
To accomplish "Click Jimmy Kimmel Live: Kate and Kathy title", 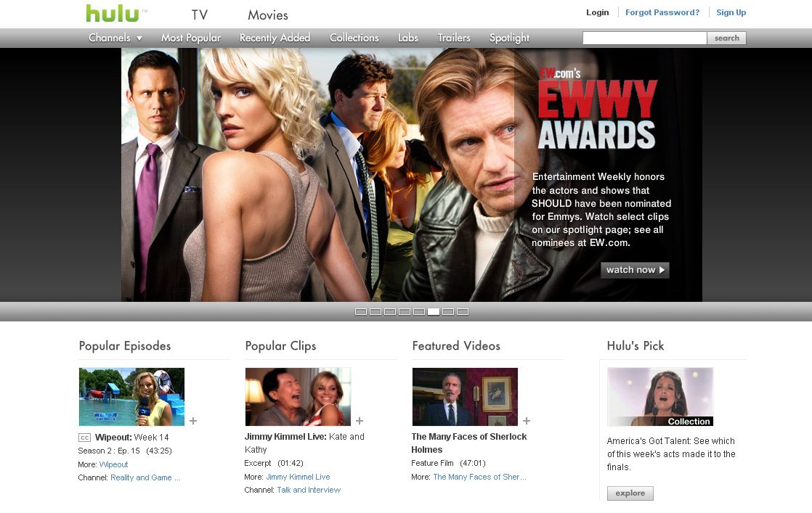I will click(x=304, y=443).
